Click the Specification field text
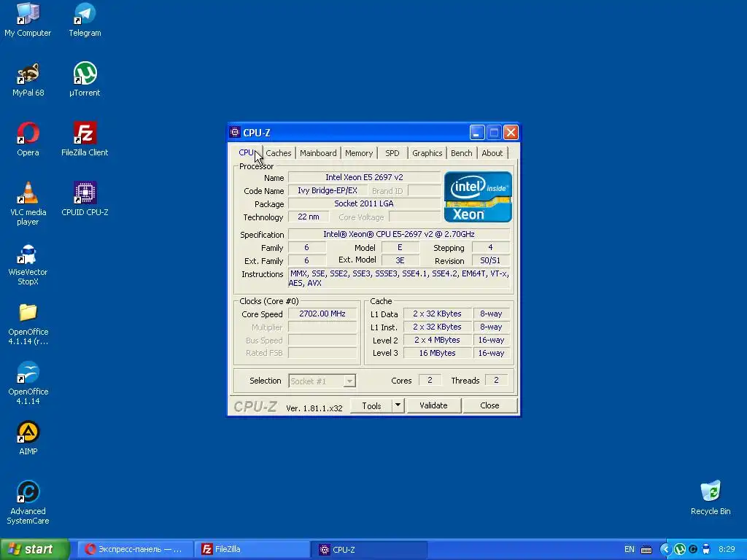747x560 pixels. pos(399,234)
